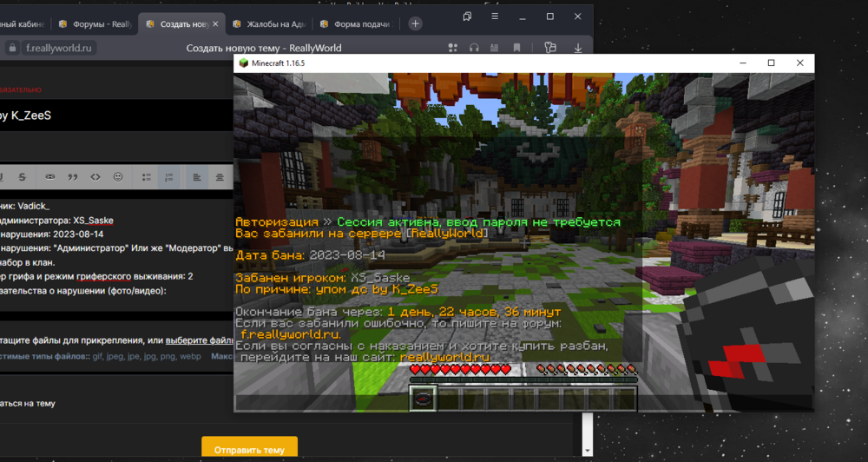
Task: Click the headphones read-aloud icon
Action: tap(474, 48)
